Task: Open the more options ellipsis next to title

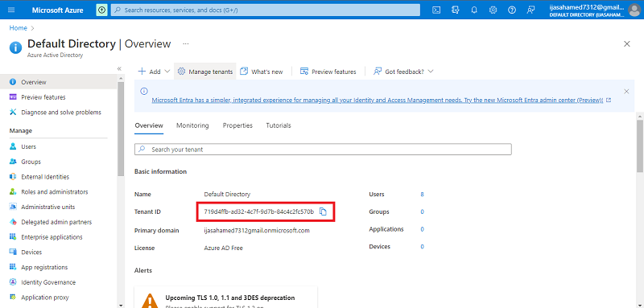Action: pos(186,43)
